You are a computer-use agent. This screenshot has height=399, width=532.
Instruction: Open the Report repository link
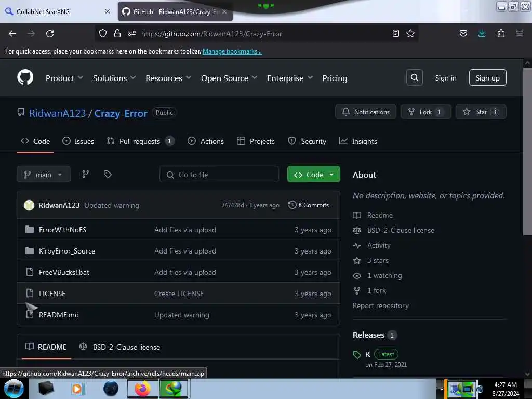point(381,305)
